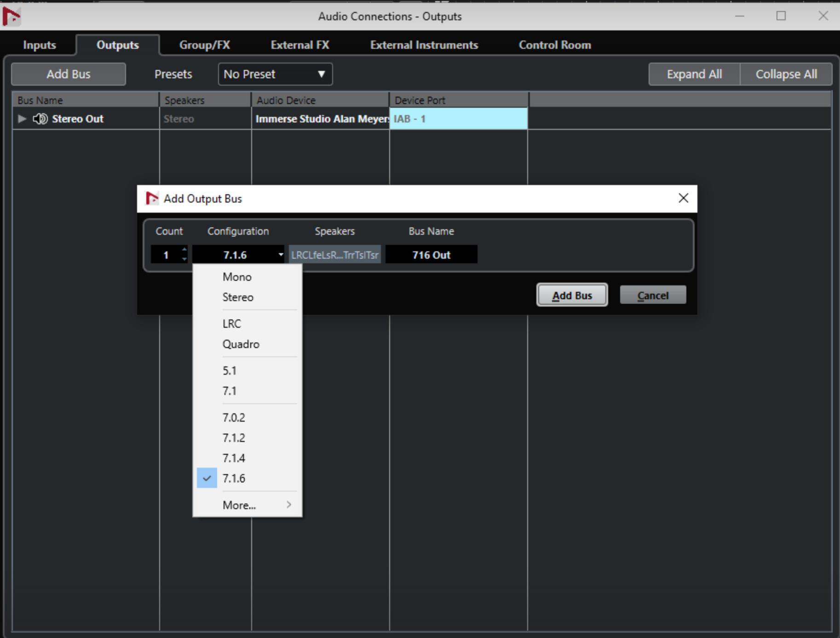Click the speaker icon beside Stereo Out
Image resolution: width=840 pixels, height=638 pixels.
pos(40,119)
